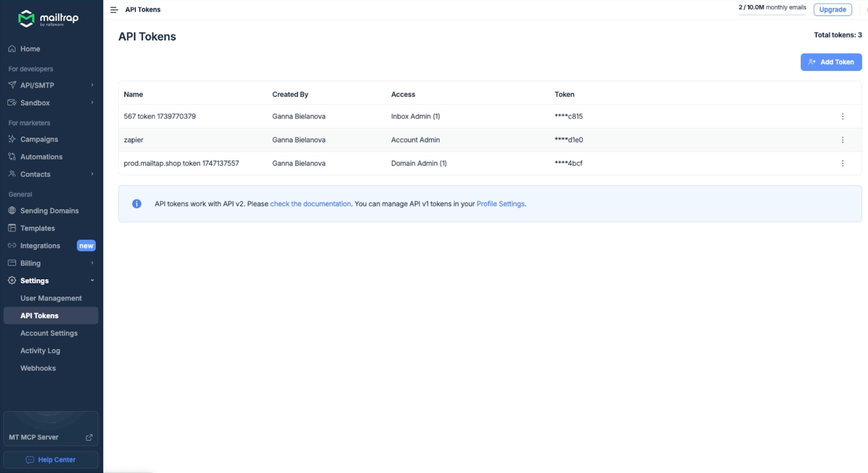Image resolution: width=868 pixels, height=473 pixels.
Task: Go to Activity Log page
Action: (x=40, y=351)
